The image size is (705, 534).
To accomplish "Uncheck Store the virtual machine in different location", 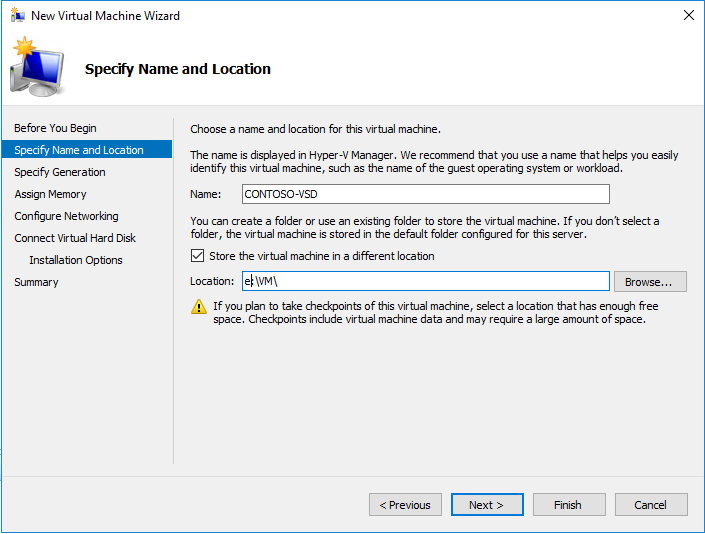I will coord(197,256).
